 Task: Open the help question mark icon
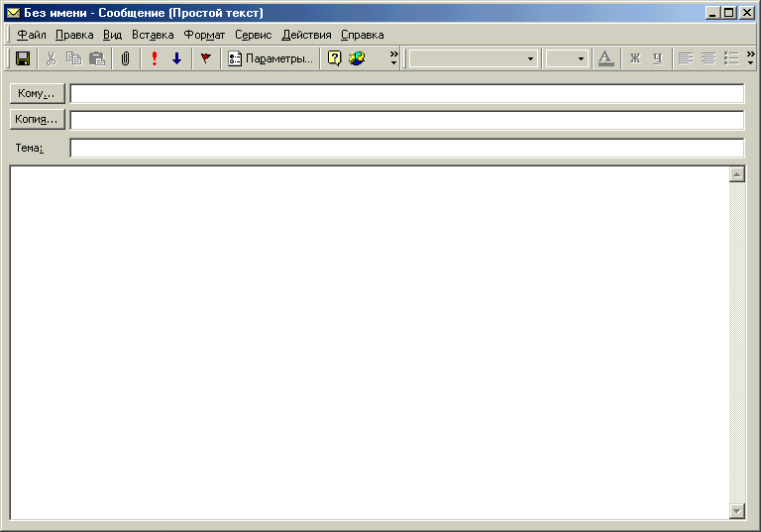334,58
